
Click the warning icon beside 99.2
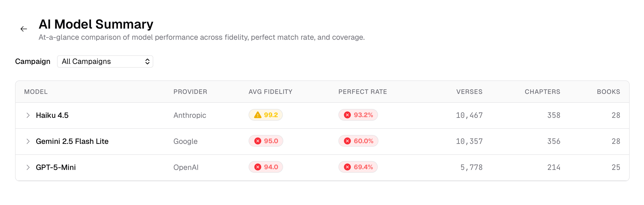257,115
